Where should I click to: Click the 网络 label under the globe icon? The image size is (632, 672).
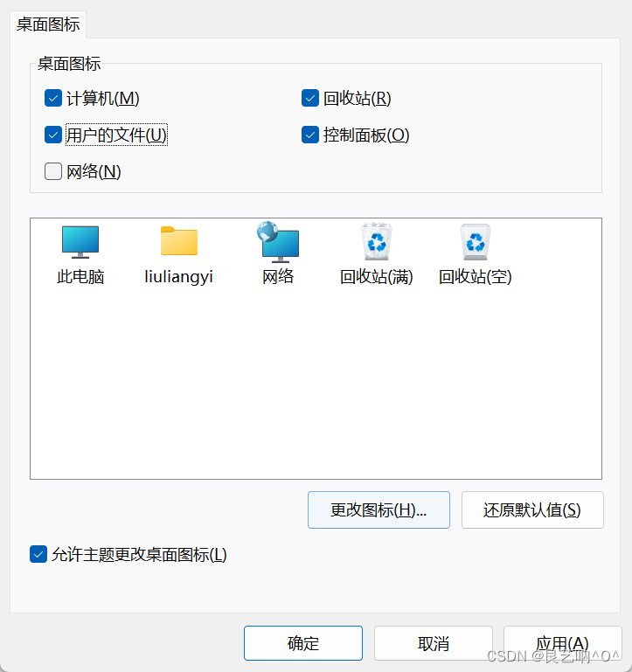point(278,276)
